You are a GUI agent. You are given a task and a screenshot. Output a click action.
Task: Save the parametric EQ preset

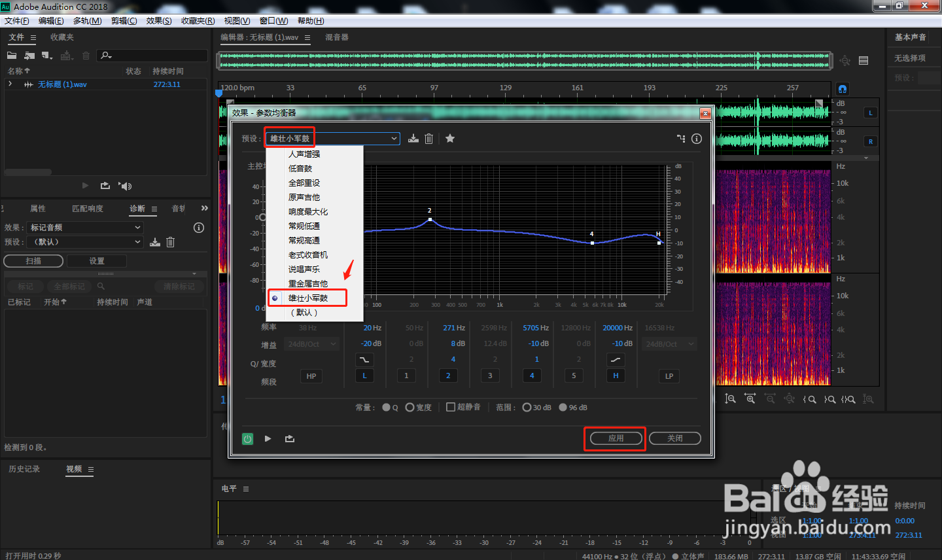point(413,139)
